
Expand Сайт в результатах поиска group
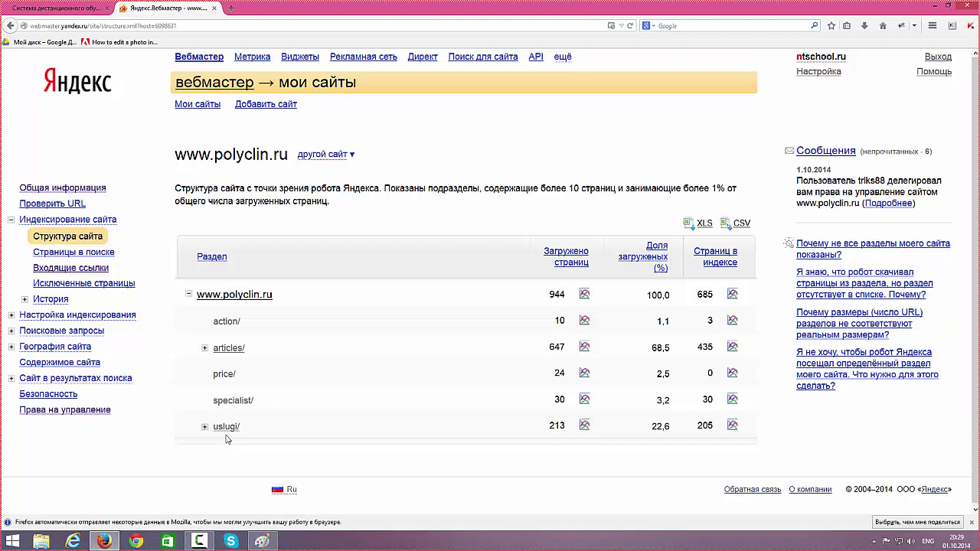[11, 378]
